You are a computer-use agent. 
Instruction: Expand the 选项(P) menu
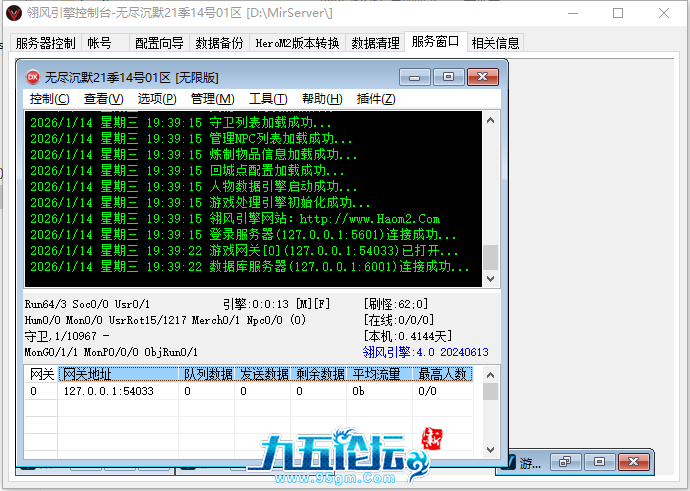[x=157, y=99]
